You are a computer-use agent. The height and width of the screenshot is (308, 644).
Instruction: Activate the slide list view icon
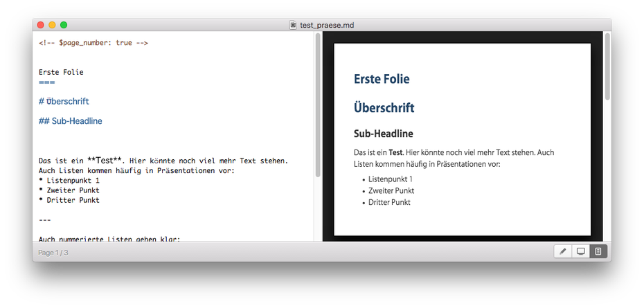(598, 251)
